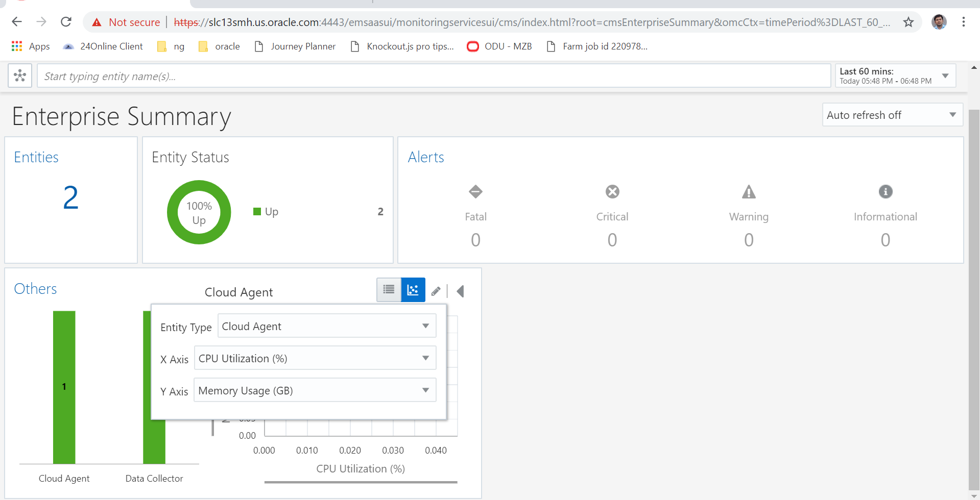Open the X Axis CPU Utilization dropdown
This screenshot has height=500, width=980.
315,358
